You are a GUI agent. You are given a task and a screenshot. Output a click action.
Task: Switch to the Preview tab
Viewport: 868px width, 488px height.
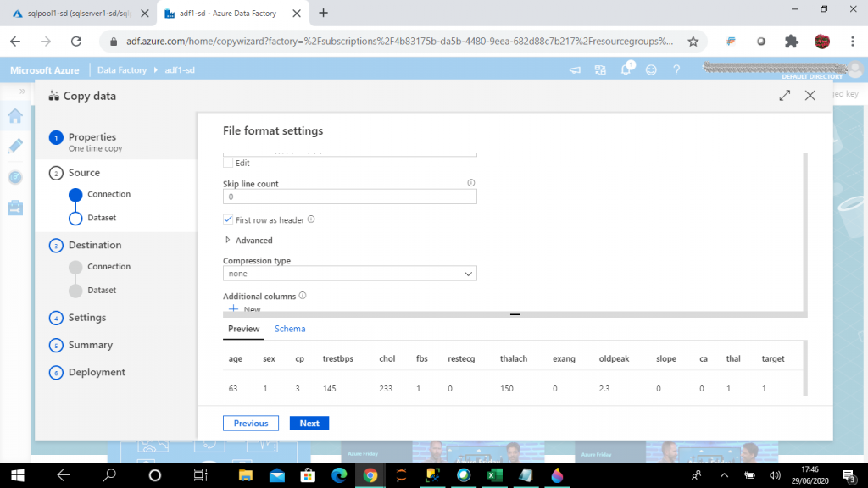pos(243,329)
